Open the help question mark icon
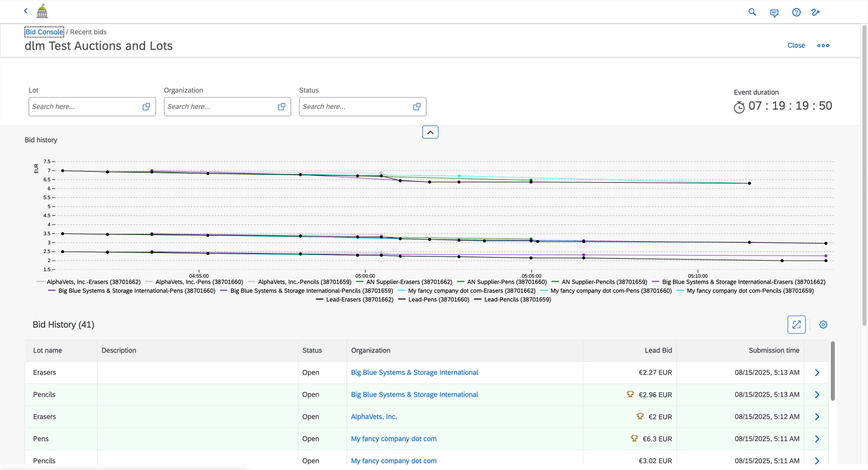 [796, 12]
